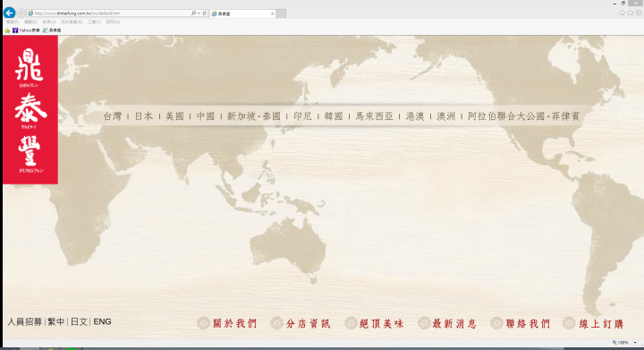Close the 鼎泰豐 browser tab
This screenshot has height=350, width=644.
click(x=272, y=13)
